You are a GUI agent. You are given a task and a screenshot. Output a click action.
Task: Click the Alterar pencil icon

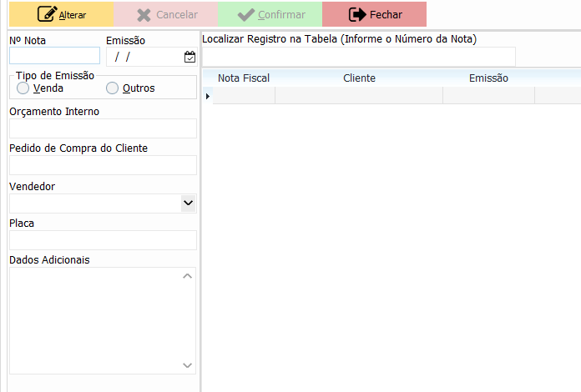47,14
